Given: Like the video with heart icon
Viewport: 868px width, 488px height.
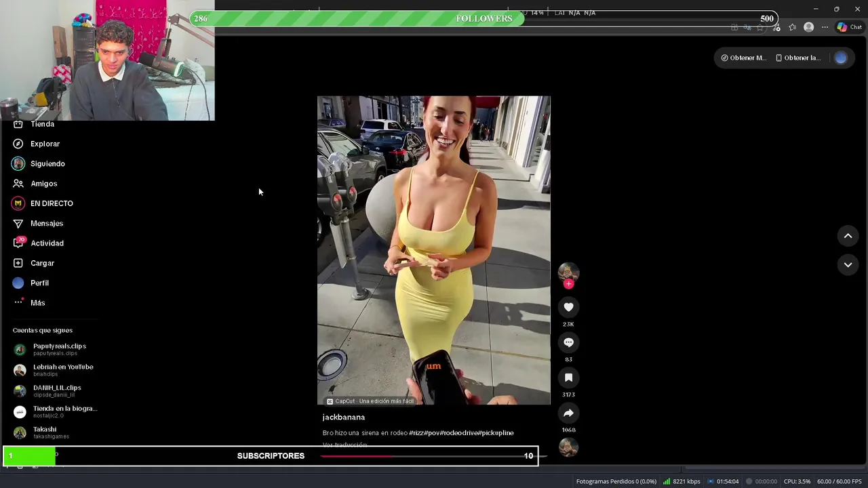Looking at the screenshot, I should (568, 307).
